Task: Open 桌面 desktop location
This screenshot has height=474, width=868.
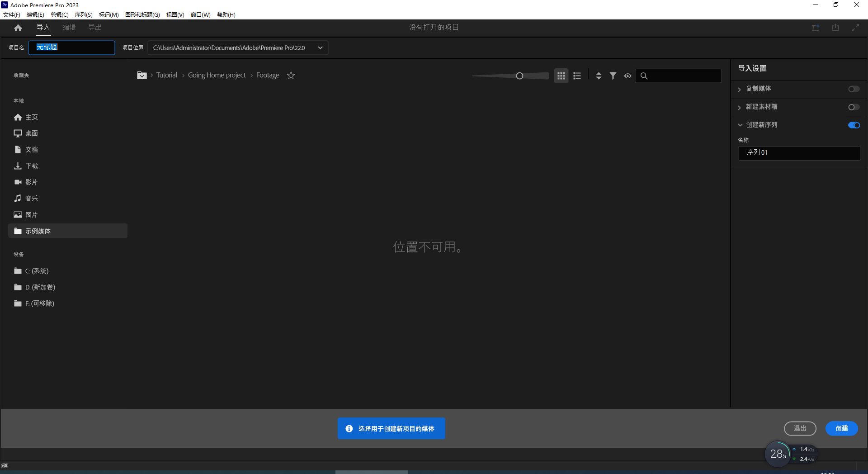Action: point(68,133)
